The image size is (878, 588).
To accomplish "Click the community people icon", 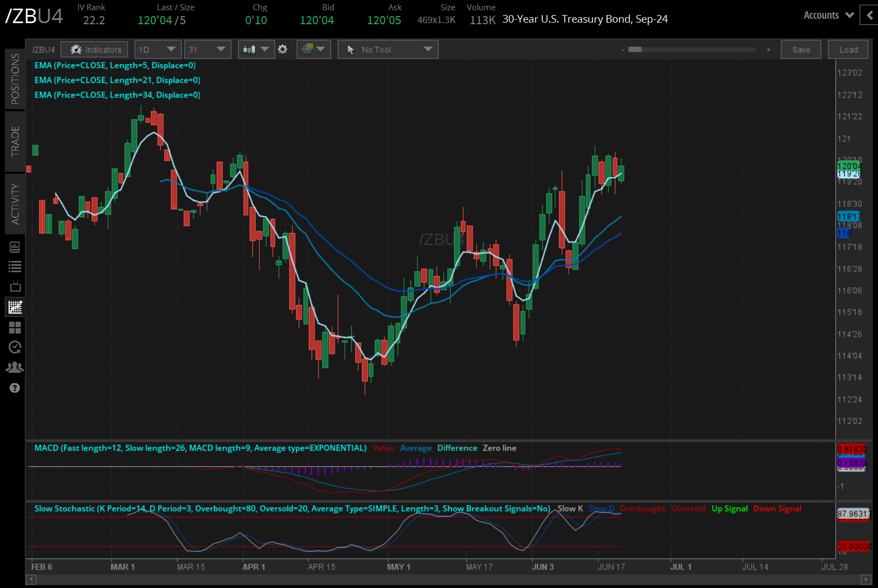I will 15,367.
